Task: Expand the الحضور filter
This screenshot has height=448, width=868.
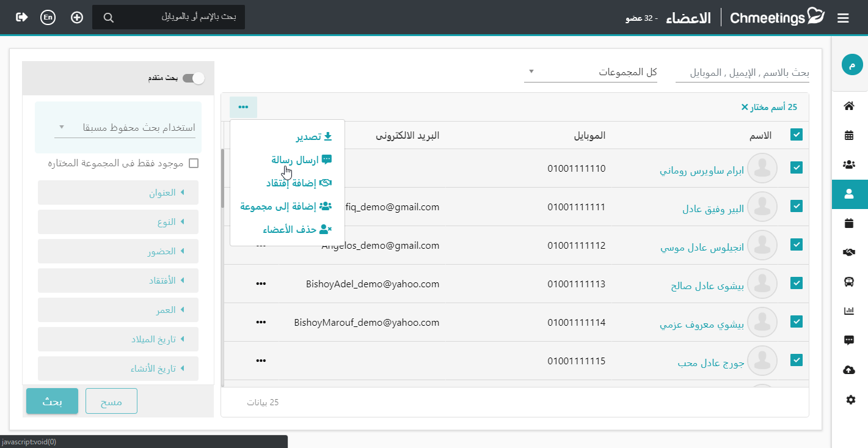Action: (118, 251)
